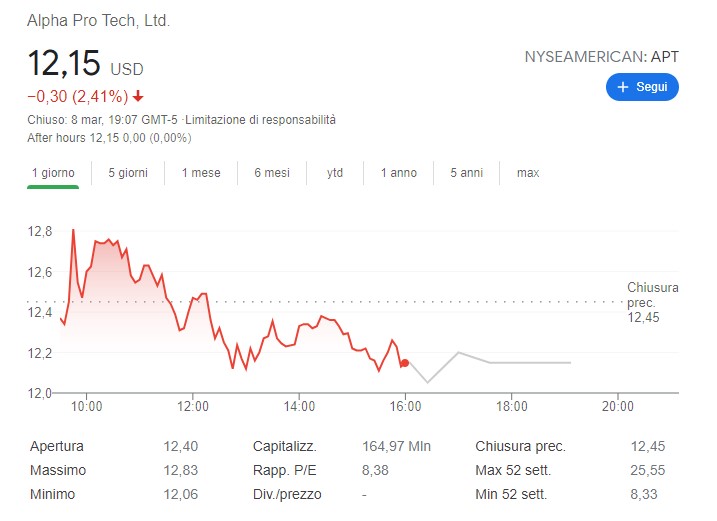Image resolution: width=717 pixels, height=521 pixels.
Task: Select the 1 giorno tab
Action: (53, 173)
